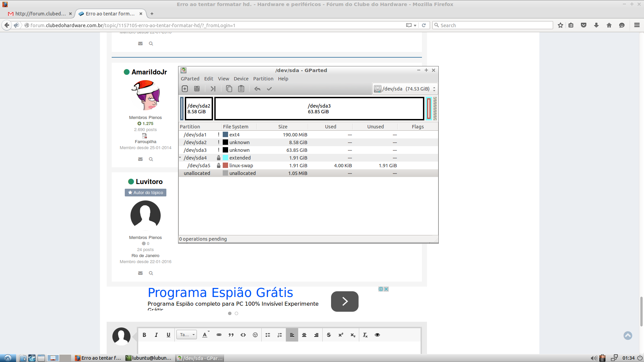Click the GParted delete partition icon
This screenshot has height=362, width=644.
(197, 89)
